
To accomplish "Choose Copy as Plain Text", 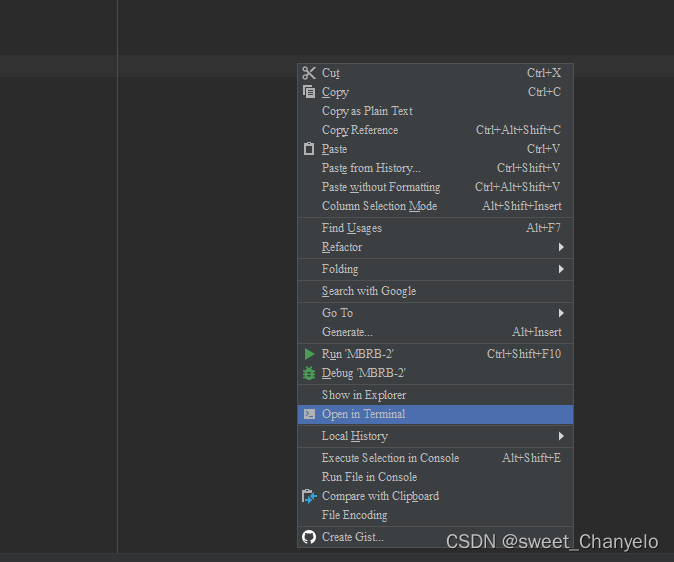I will pos(435,111).
